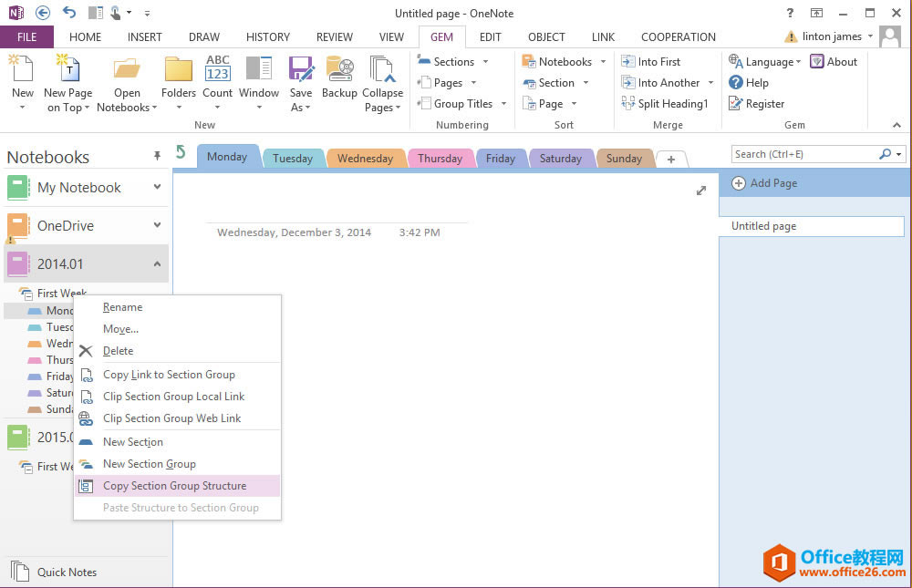912x588 pixels.
Task: Open the Language dropdown
Action: 765,62
